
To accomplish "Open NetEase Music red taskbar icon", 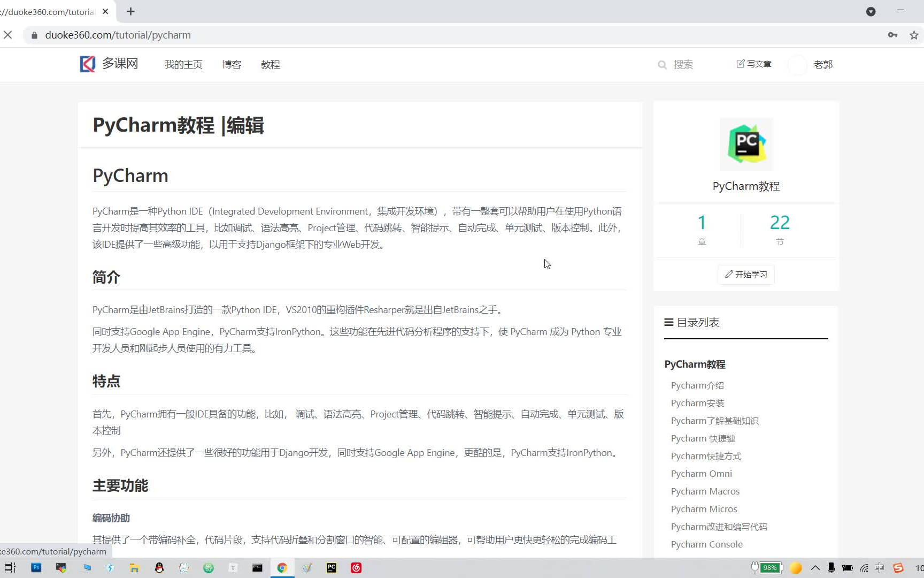I will point(356,568).
